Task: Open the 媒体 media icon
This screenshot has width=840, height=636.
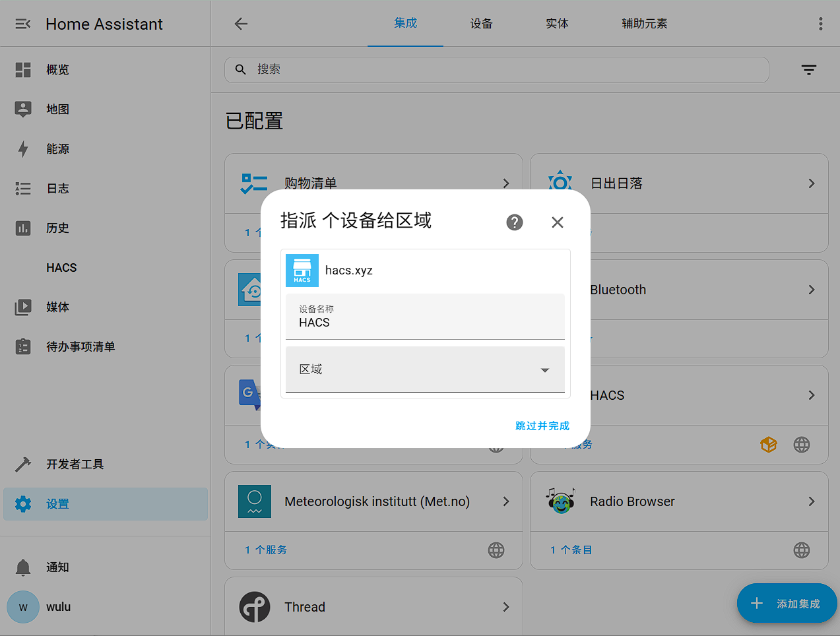Action: click(23, 307)
